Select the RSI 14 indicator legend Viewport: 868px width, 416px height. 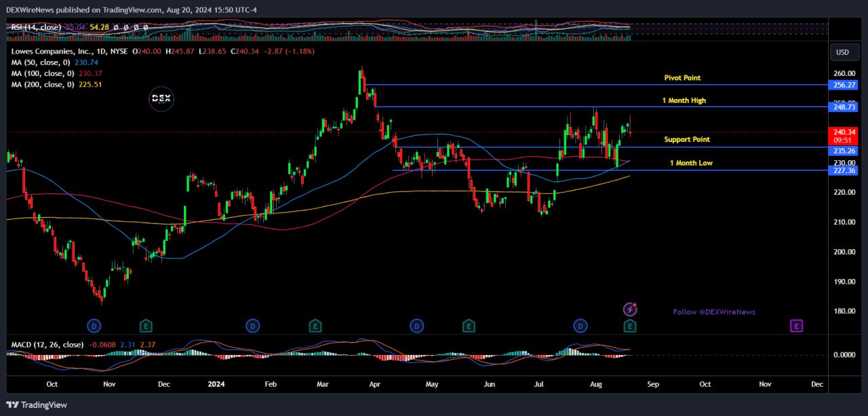35,27
